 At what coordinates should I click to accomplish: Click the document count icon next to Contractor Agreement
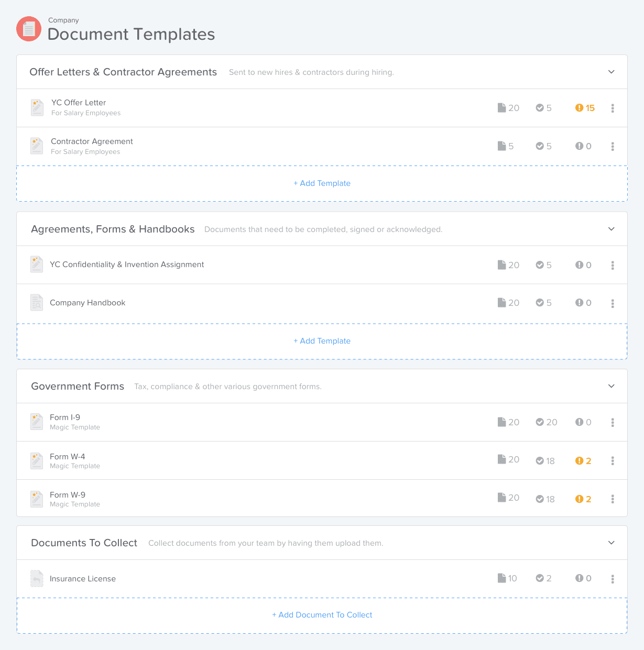click(502, 146)
